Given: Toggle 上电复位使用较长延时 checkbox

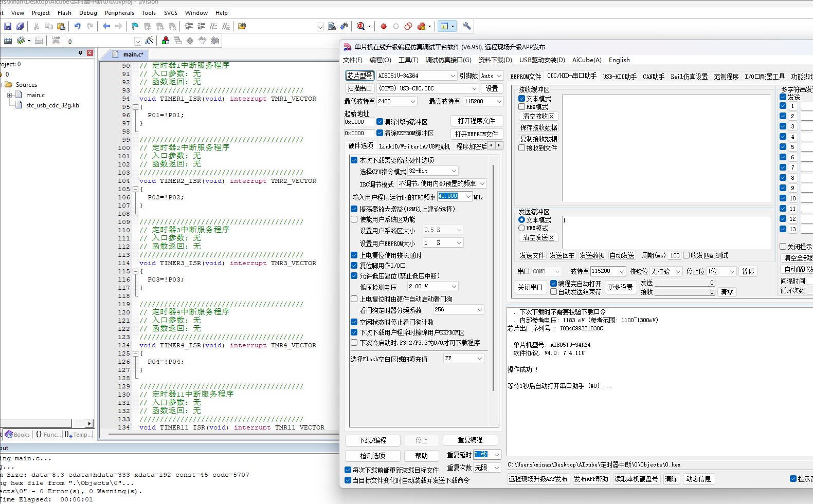Looking at the screenshot, I should [x=354, y=255].
